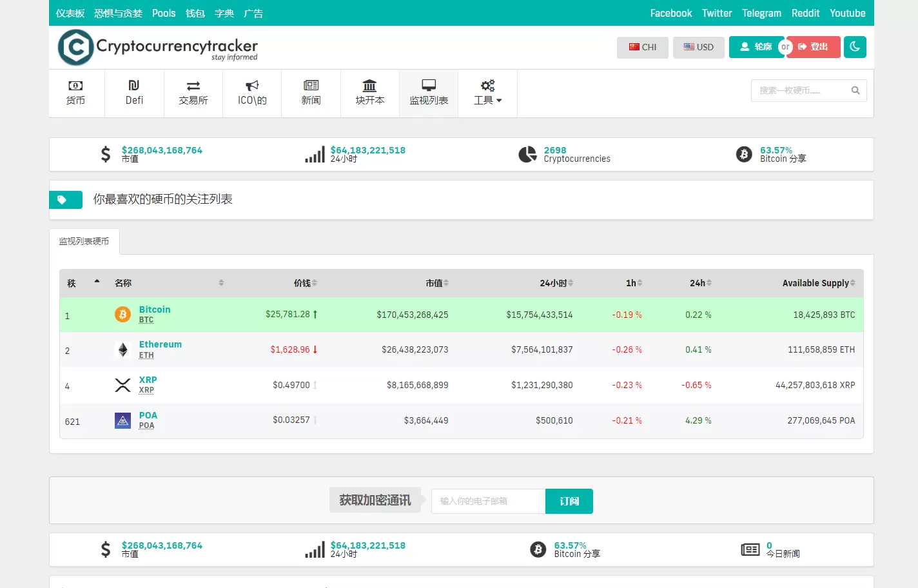
Task: Open the 块开本 bank icon section
Action: pos(370,93)
